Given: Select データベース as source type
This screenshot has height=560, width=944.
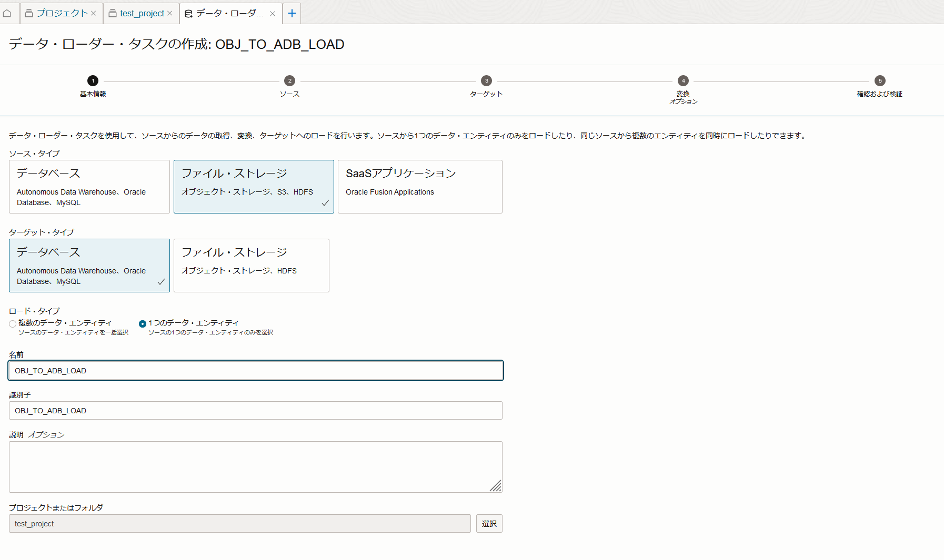Looking at the screenshot, I should (89, 187).
